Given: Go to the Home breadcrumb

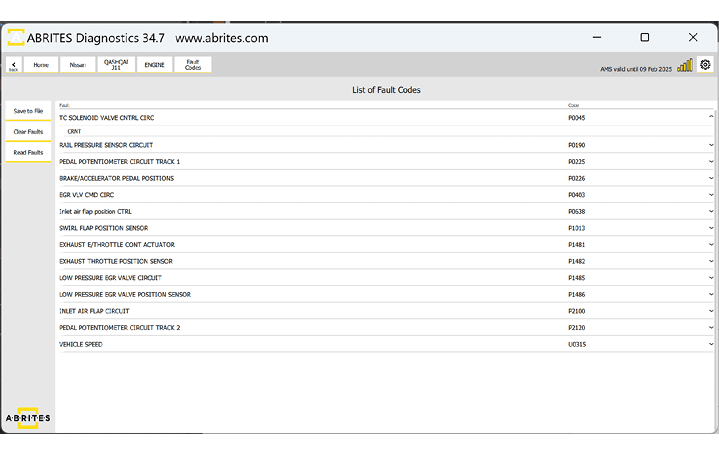Looking at the screenshot, I should 41,65.
